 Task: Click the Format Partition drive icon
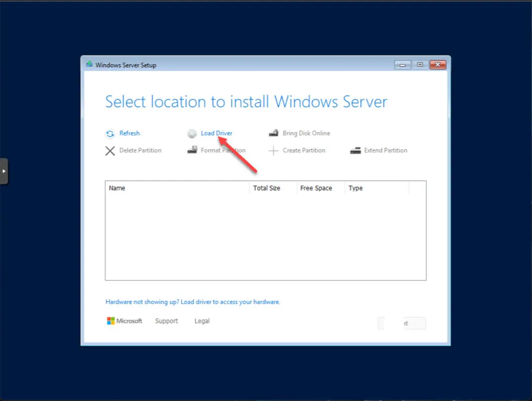coord(192,150)
